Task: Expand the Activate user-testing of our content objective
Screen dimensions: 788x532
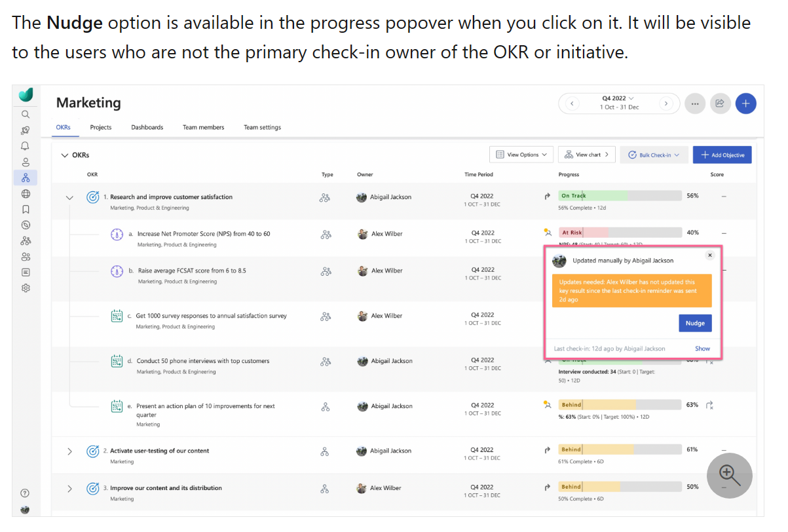Action: tap(69, 451)
